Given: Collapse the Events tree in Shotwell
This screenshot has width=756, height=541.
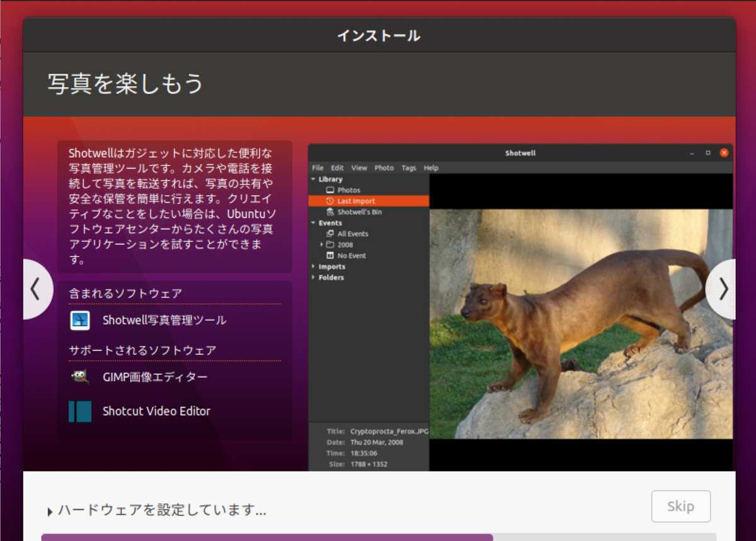Looking at the screenshot, I should [313, 223].
